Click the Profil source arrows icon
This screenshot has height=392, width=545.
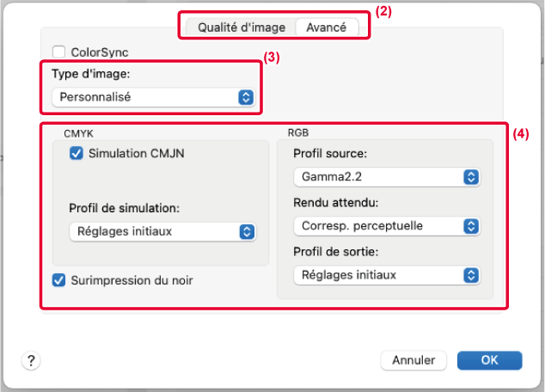[x=470, y=177]
